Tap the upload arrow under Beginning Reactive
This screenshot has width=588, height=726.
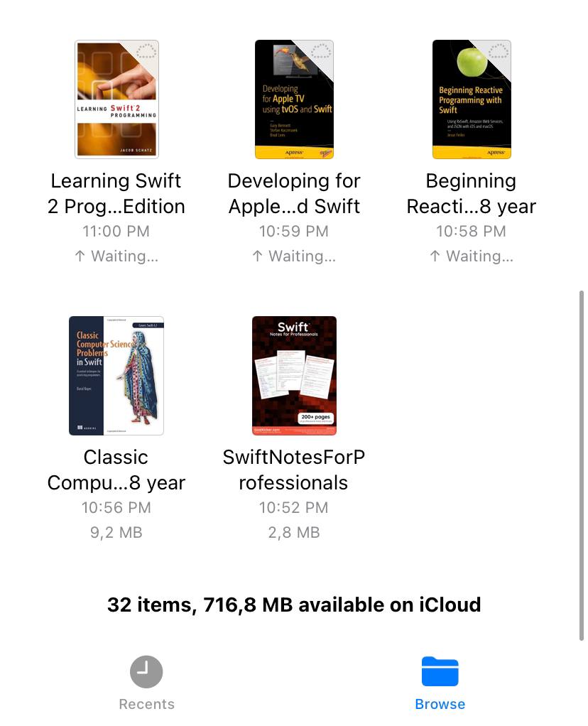point(435,256)
